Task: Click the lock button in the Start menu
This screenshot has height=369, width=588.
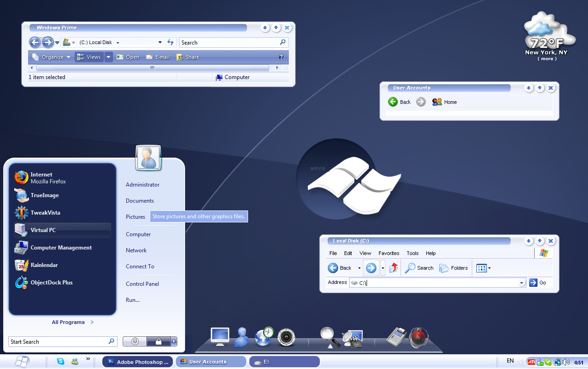Action: pos(158,341)
